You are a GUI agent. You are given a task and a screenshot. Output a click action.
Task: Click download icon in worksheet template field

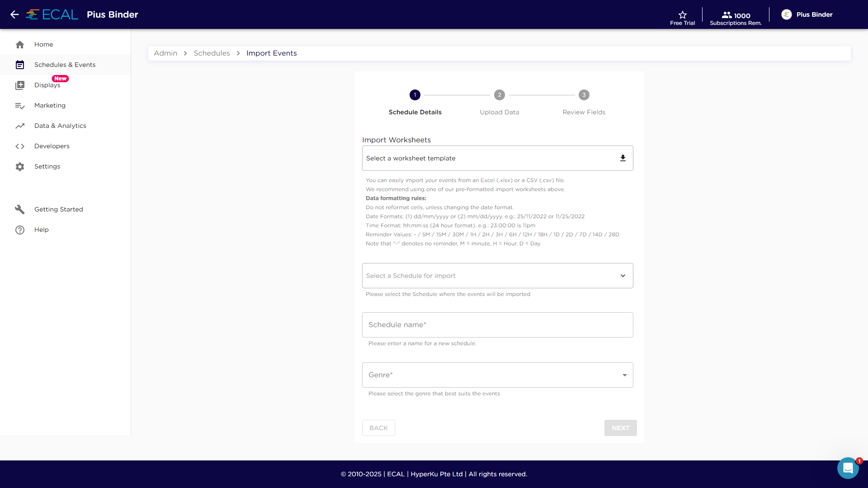tap(623, 158)
